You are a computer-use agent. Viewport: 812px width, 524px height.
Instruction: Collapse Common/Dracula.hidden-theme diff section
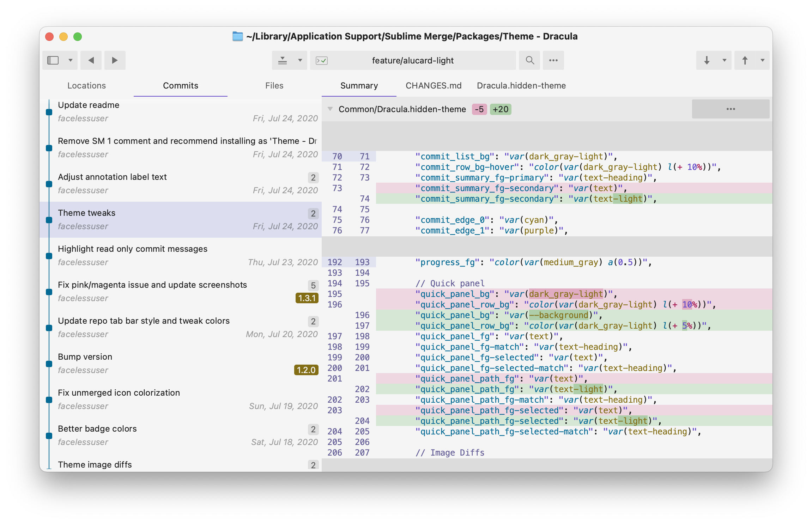330,109
